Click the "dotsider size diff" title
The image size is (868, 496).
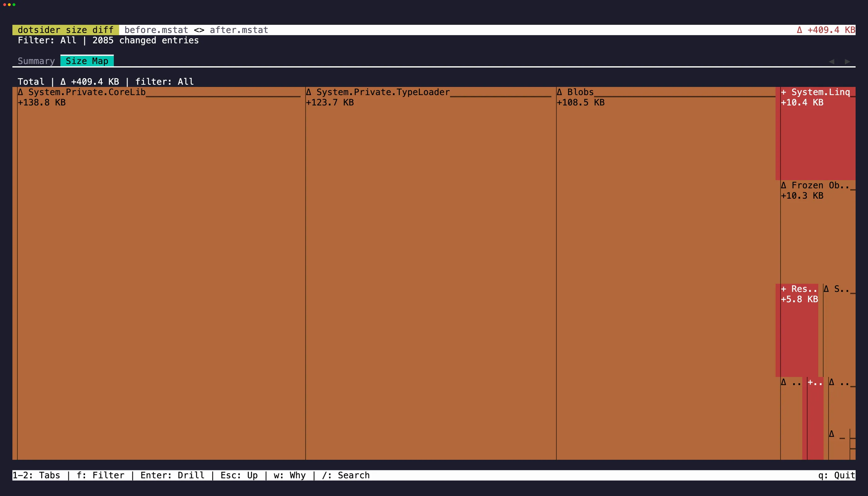(x=66, y=30)
